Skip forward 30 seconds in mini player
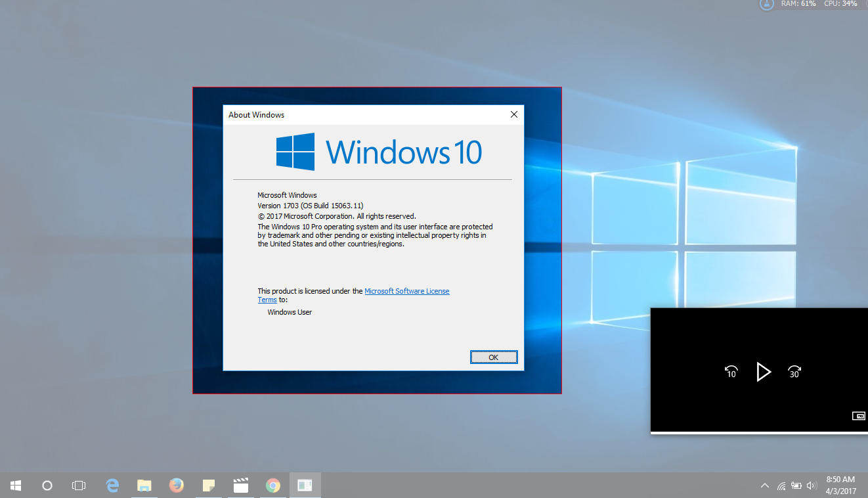This screenshot has height=498, width=868. 794,372
